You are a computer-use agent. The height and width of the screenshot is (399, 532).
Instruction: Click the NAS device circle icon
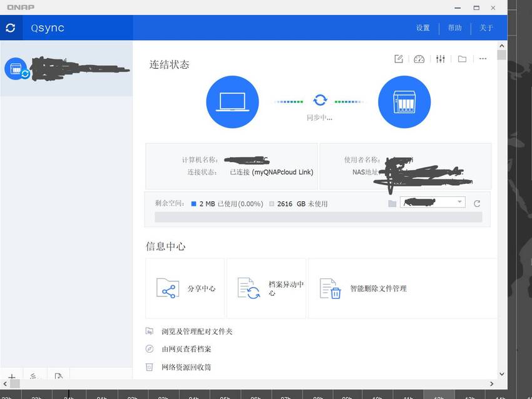coord(404,102)
